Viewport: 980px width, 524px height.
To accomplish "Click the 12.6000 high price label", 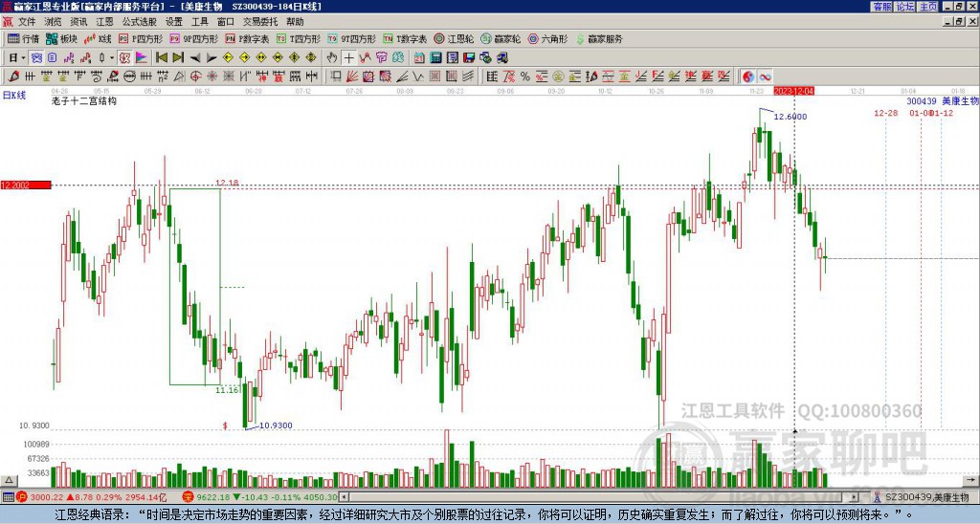I will 790,116.
